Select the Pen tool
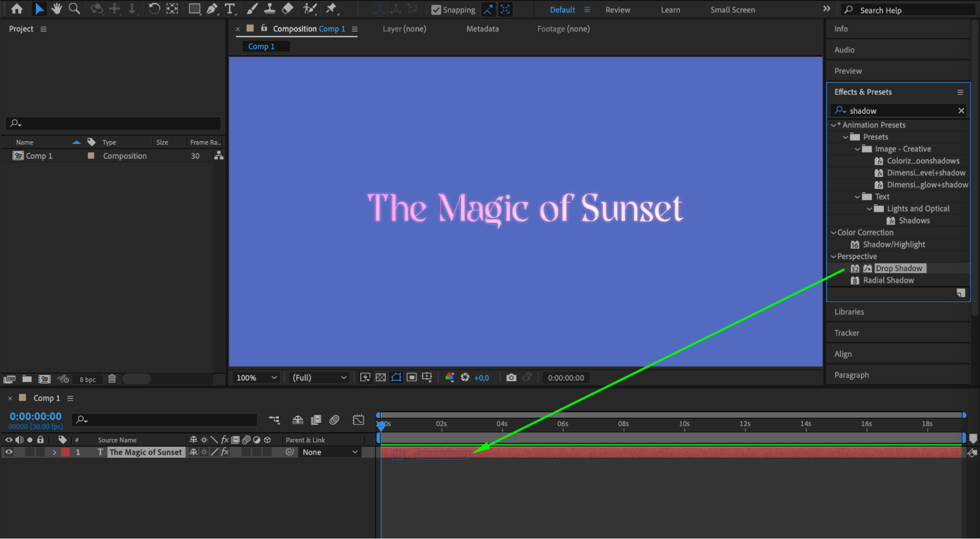Image resolution: width=980 pixels, height=539 pixels. tap(212, 8)
